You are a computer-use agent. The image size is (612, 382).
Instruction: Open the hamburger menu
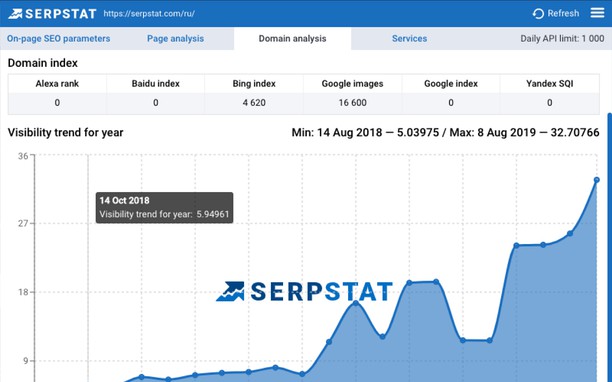click(597, 13)
